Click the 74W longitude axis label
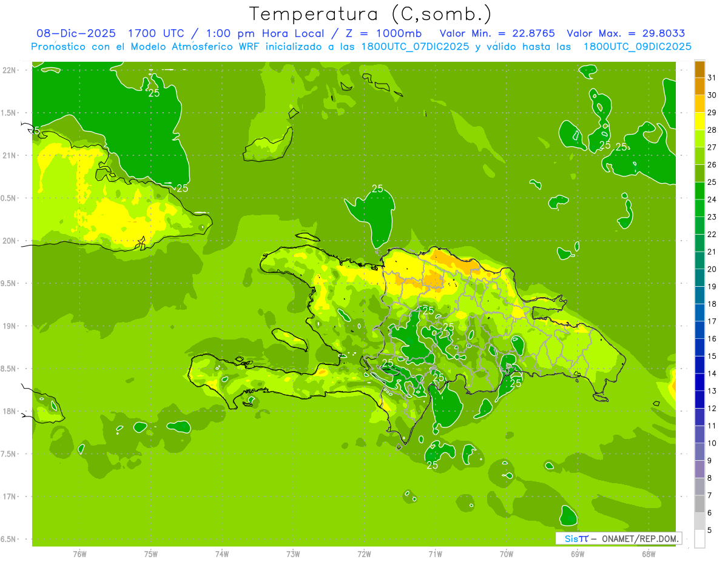This screenshot has width=728, height=562. pos(221,554)
